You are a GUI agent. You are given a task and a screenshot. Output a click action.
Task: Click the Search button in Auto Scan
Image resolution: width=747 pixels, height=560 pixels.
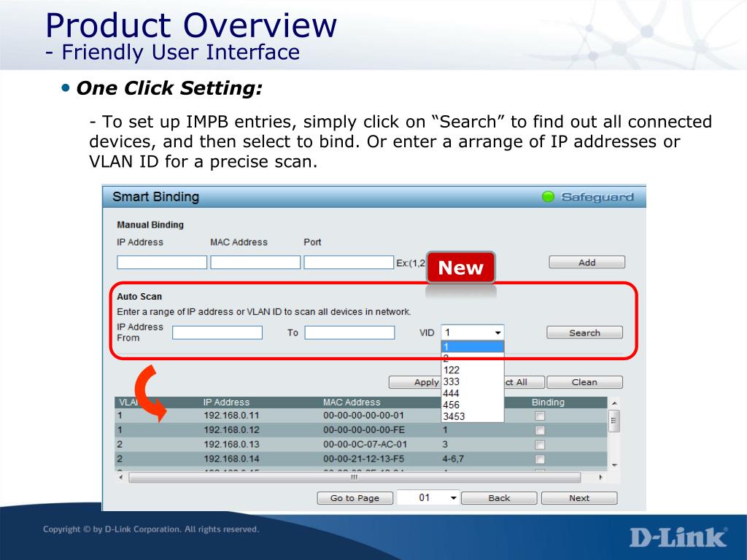[584, 332]
